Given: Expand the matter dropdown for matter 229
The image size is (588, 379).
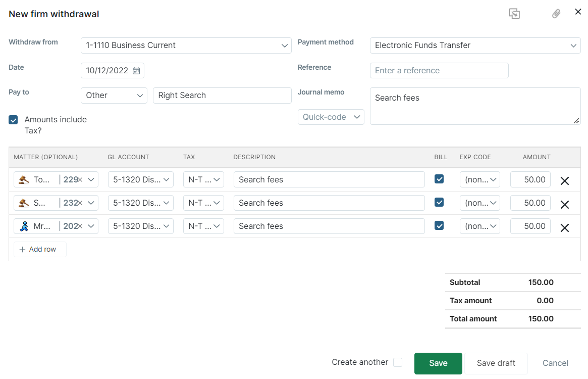Looking at the screenshot, I should coord(91,179).
